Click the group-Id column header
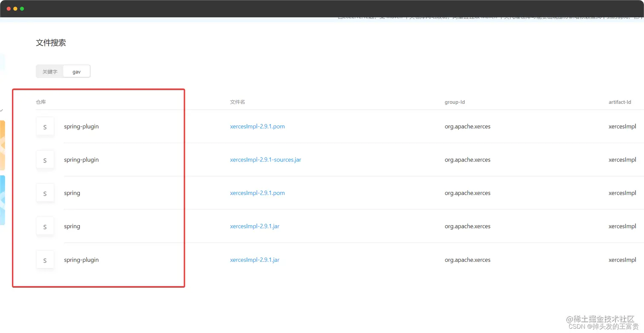 (x=454, y=102)
